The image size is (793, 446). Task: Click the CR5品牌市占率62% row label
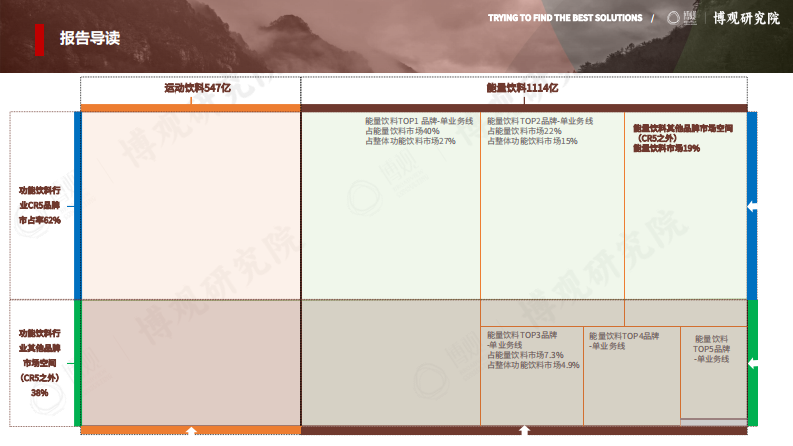(x=40, y=205)
